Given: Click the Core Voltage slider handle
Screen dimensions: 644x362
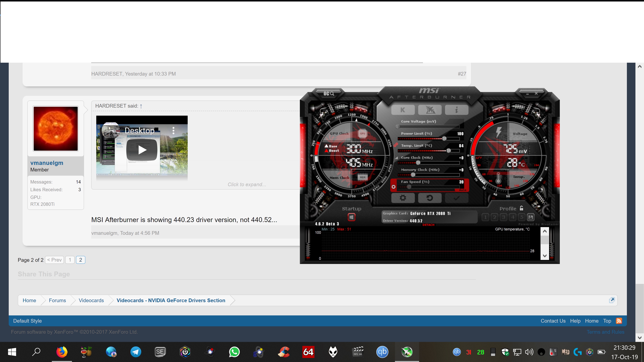Looking at the screenshot, I should coord(397,126).
